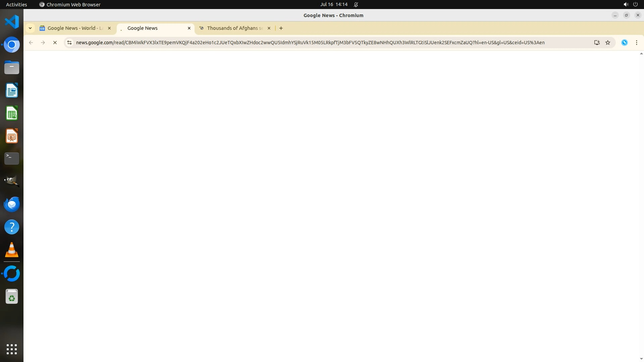Screen dimensions: 644x362
Task: Toggle the do-not-disturb notification bell icon
Action: click(356, 4)
